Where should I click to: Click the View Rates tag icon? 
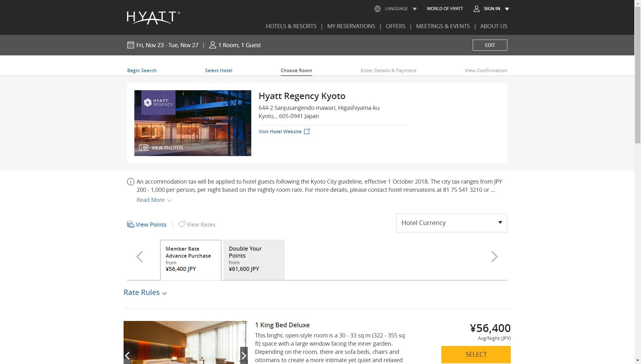click(182, 224)
